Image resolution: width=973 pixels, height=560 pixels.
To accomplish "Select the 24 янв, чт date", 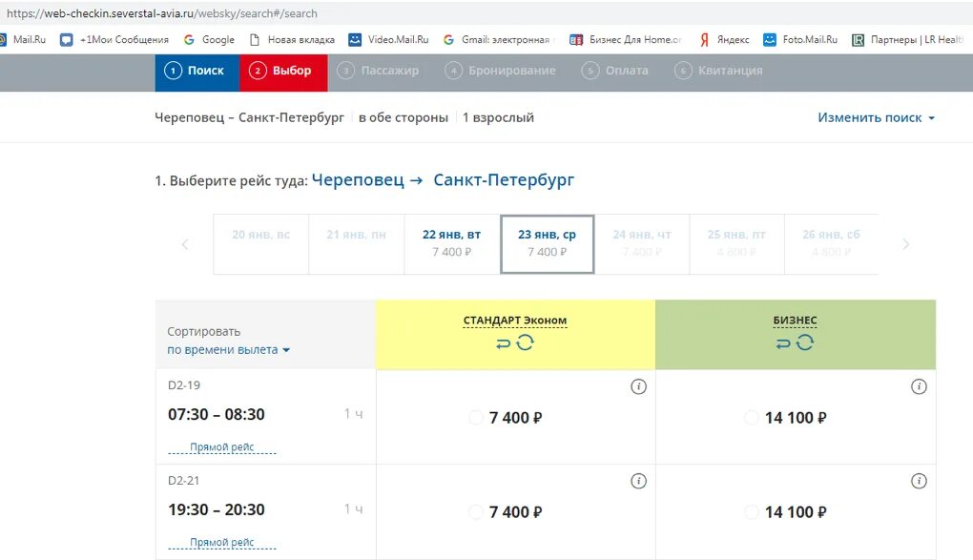I will pyautogui.click(x=642, y=244).
